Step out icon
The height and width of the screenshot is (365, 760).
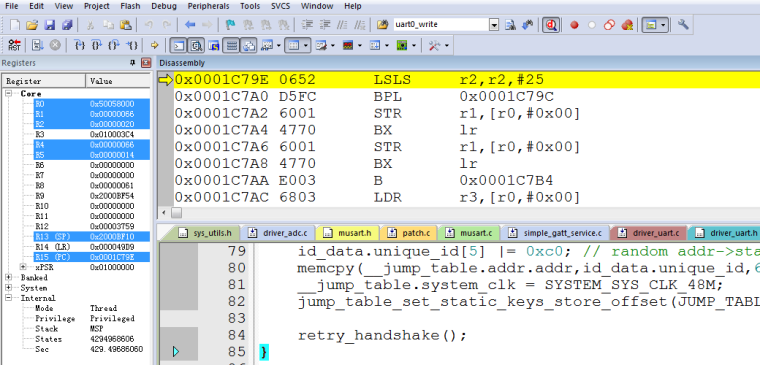coord(114,46)
